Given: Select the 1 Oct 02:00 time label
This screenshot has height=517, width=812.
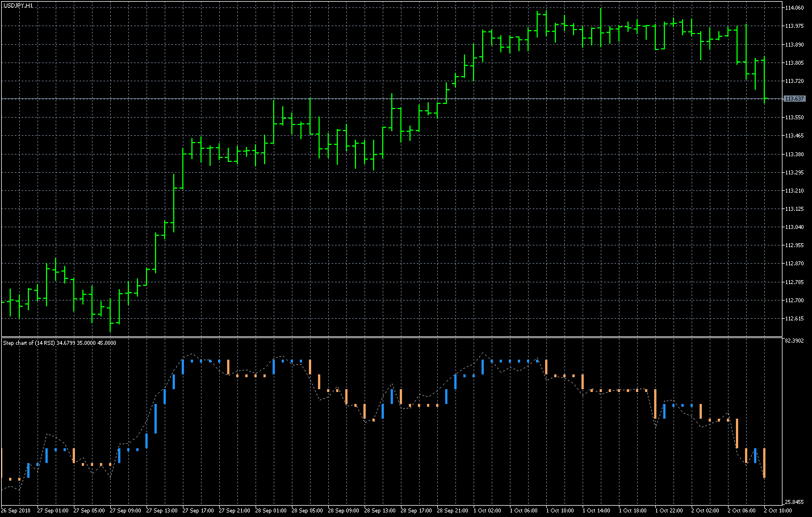Looking at the screenshot, I should coord(487,511).
